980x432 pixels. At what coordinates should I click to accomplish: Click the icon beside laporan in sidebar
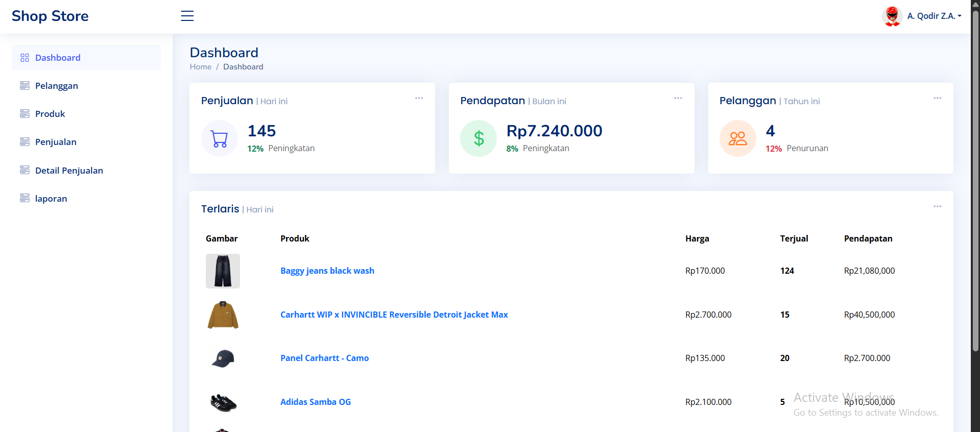pyautogui.click(x=25, y=198)
